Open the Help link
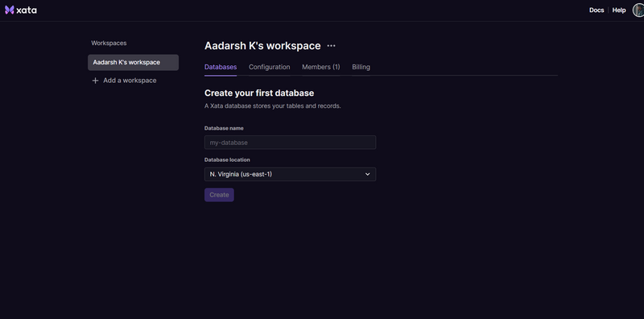The width and height of the screenshot is (644, 319). (x=619, y=10)
